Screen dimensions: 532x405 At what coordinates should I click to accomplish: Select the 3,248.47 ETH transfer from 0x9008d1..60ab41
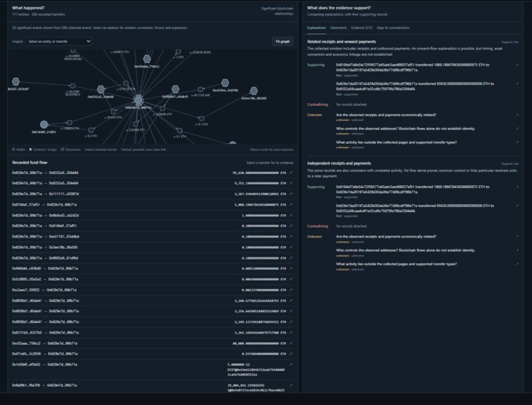coord(153,301)
